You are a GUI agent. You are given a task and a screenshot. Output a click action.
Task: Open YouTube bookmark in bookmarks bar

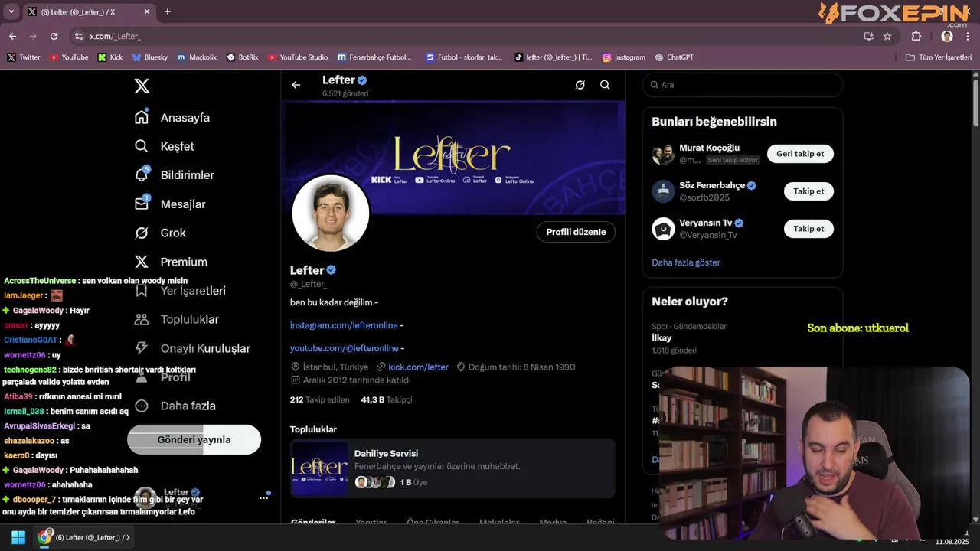point(69,57)
